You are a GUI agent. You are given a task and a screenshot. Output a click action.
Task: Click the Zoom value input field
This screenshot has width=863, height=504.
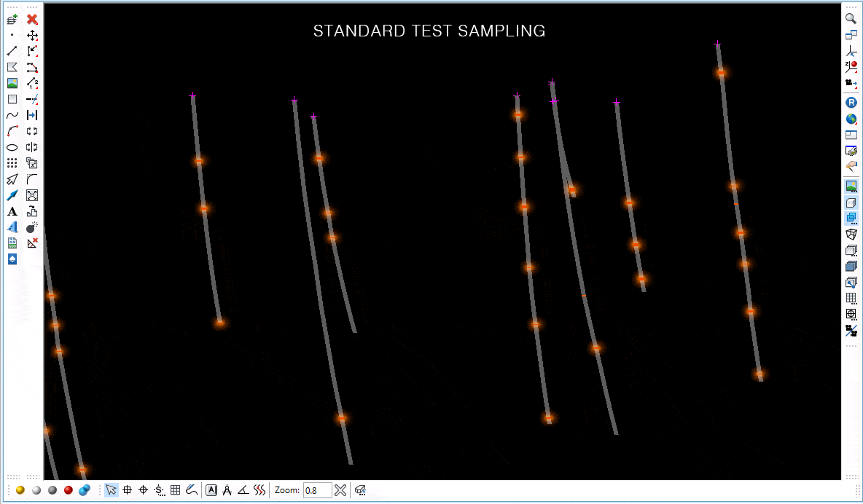pos(318,489)
